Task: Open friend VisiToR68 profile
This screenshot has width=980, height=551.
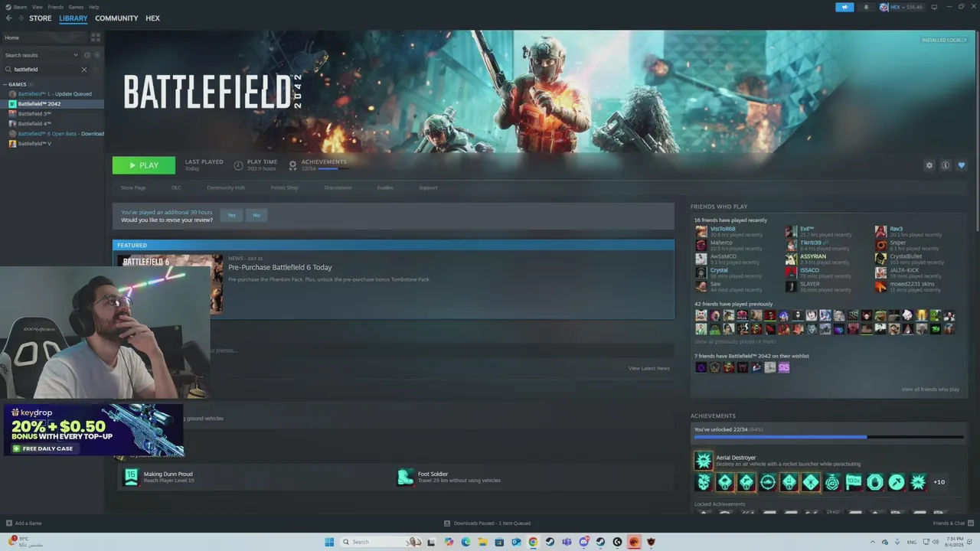Action: click(723, 229)
